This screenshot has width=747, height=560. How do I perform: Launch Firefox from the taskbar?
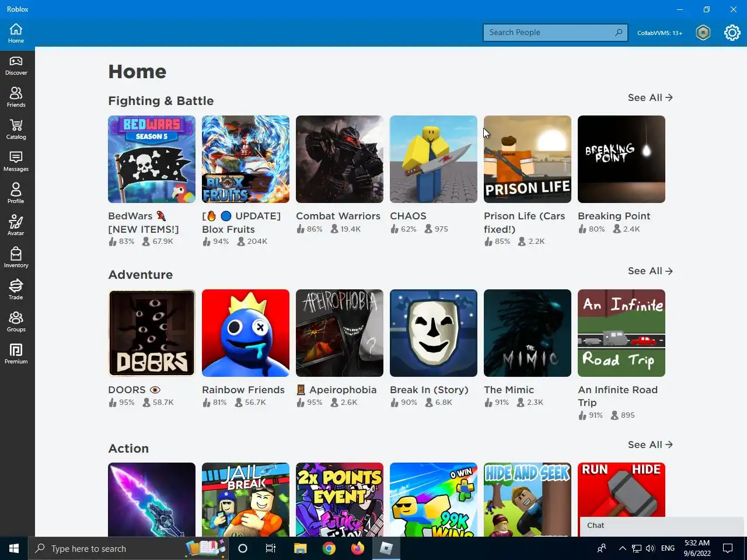click(x=358, y=548)
